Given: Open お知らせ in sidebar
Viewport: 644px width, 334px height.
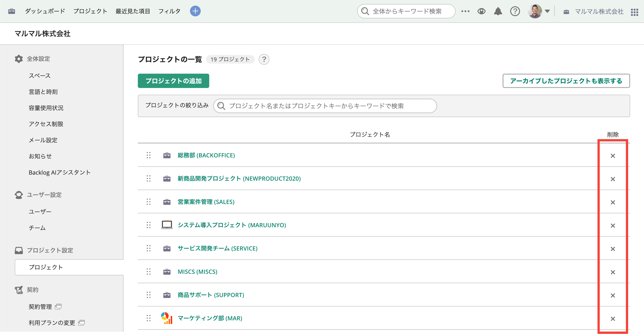Looking at the screenshot, I should click(40, 156).
